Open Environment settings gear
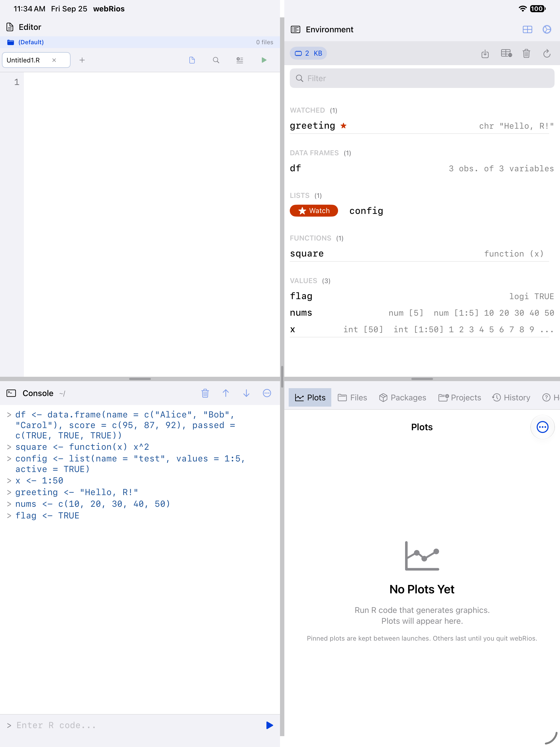Viewport: 560px width, 747px height. pos(547,30)
